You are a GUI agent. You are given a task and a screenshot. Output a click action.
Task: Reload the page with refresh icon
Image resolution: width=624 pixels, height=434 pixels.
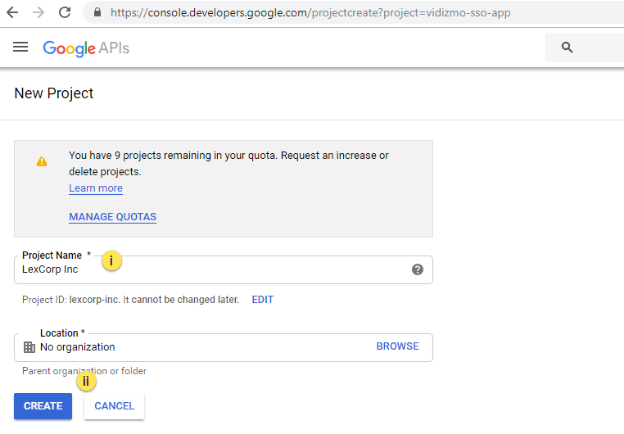(64, 13)
